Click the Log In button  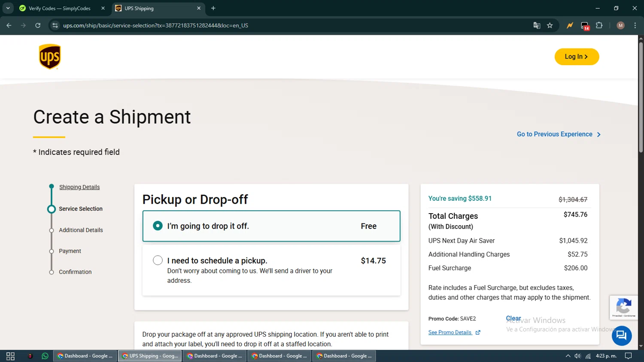(577, 57)
